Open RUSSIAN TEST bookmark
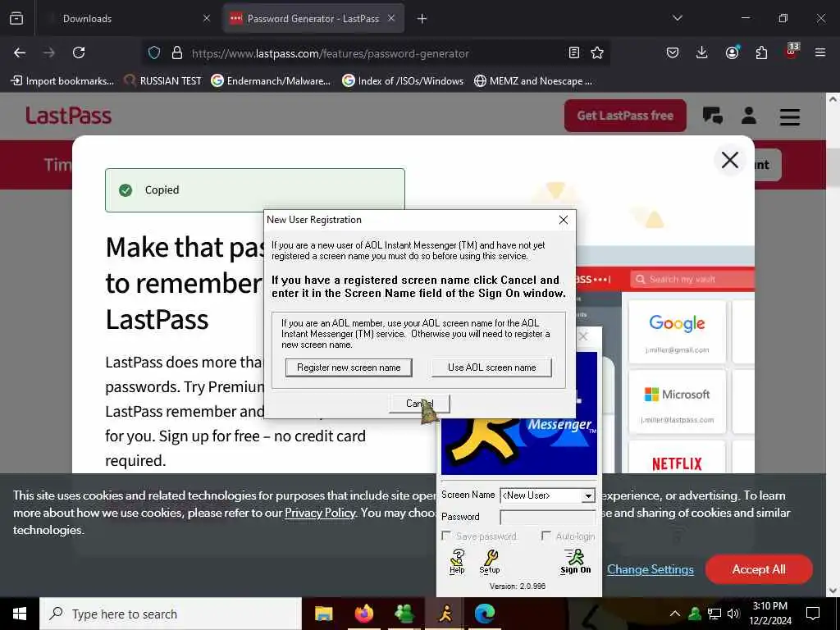 pyautogui.click(x=163, y=81)
